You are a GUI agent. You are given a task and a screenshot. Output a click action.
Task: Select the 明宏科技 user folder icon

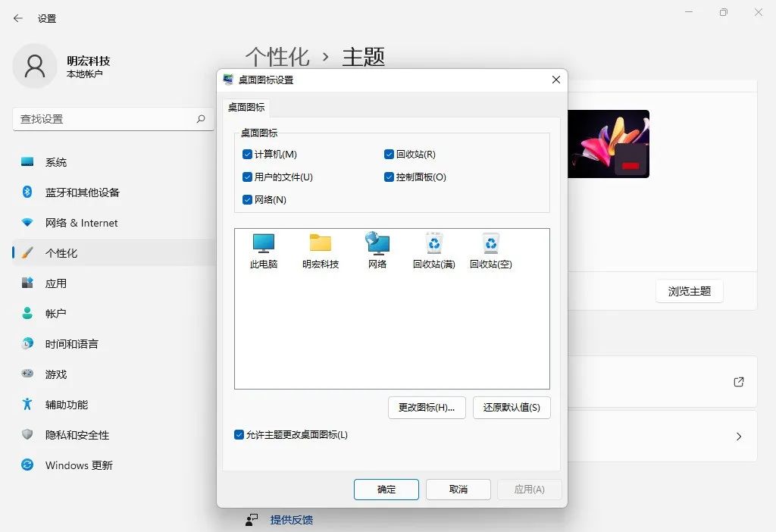point(321,251)
